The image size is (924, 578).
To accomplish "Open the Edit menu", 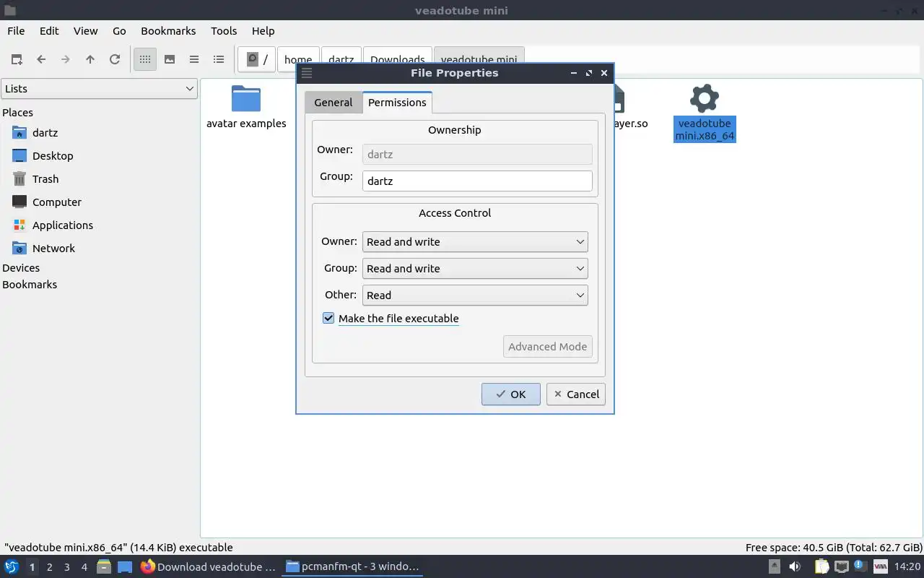I will pyautogui.click(x=49, y=31).
